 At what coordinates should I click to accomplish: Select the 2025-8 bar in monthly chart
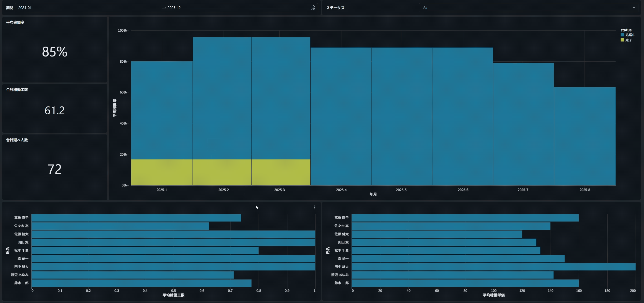[584, 136]
